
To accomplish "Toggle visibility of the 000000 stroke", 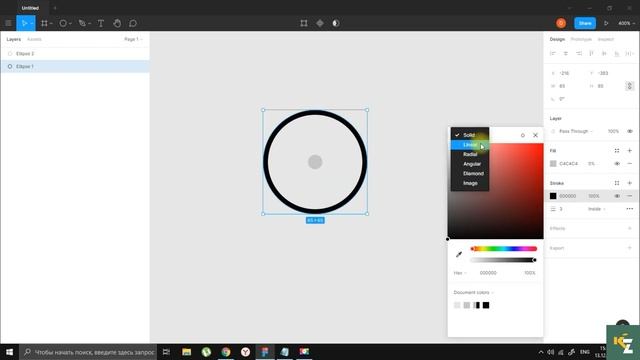I will click(617, 196).
